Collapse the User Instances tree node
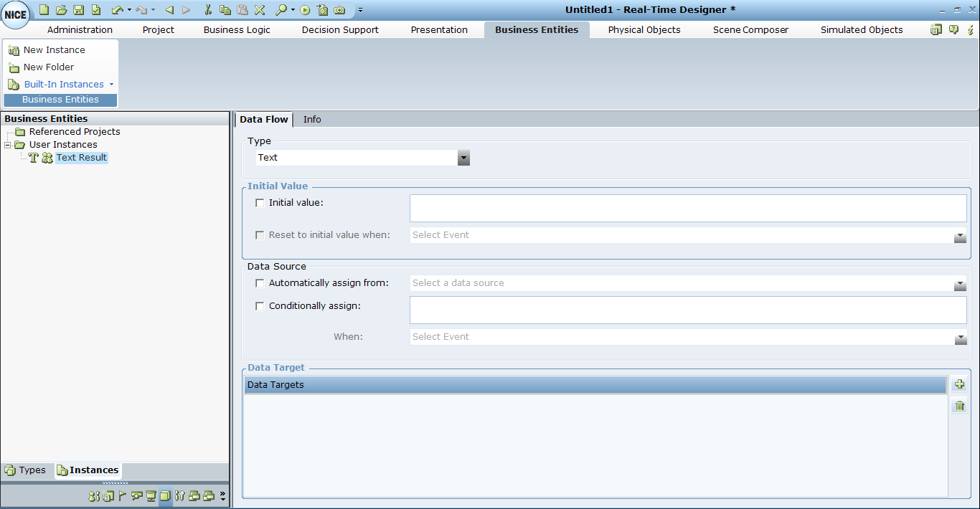This screenshot has width=980, height=509. 8,145
